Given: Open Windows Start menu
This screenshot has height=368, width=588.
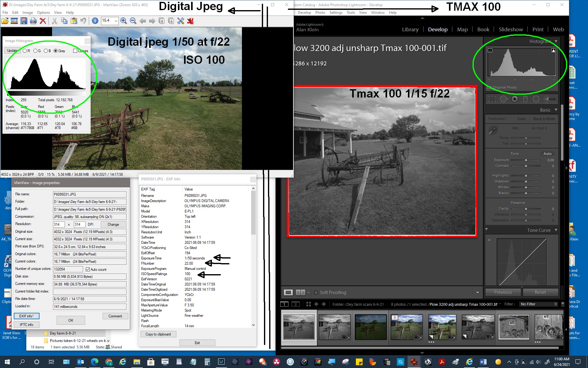Looking at the screenshot, I should 7,362.
